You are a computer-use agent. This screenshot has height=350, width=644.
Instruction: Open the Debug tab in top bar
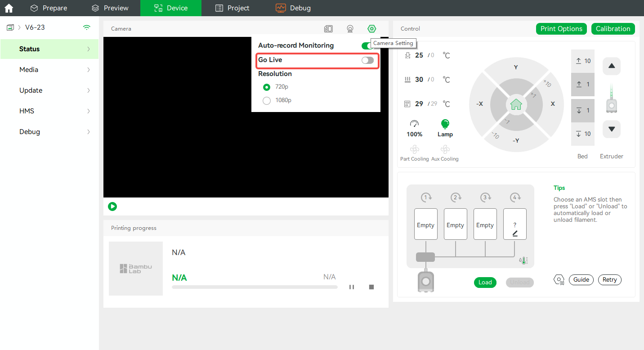(293, 8)
